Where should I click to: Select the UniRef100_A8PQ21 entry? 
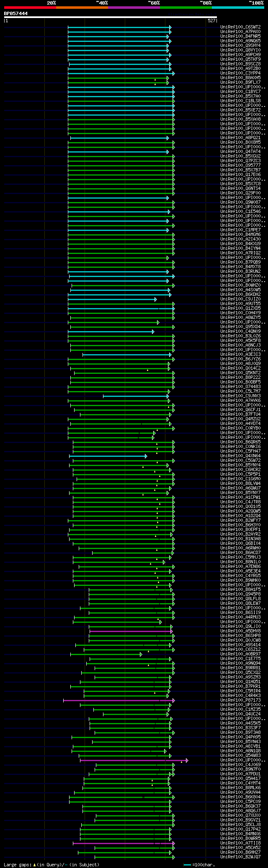[240, 138]
